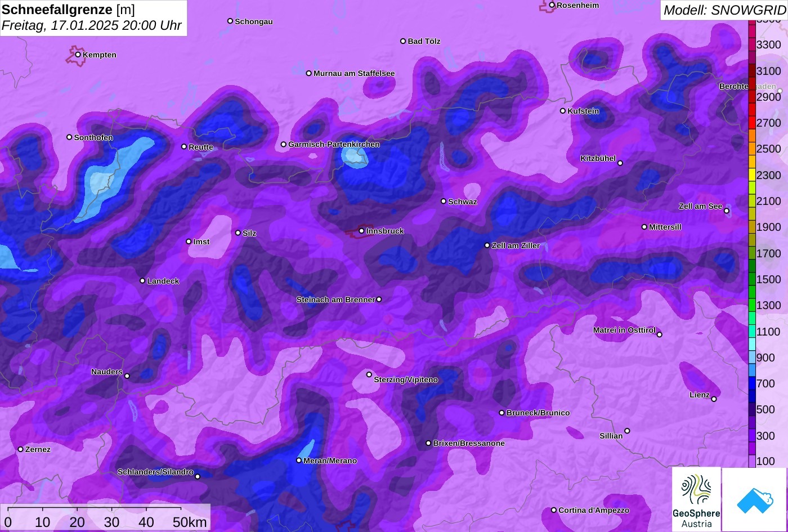Click the dark 500 legend swatch

pyautogui.click(x=752, y=409)
